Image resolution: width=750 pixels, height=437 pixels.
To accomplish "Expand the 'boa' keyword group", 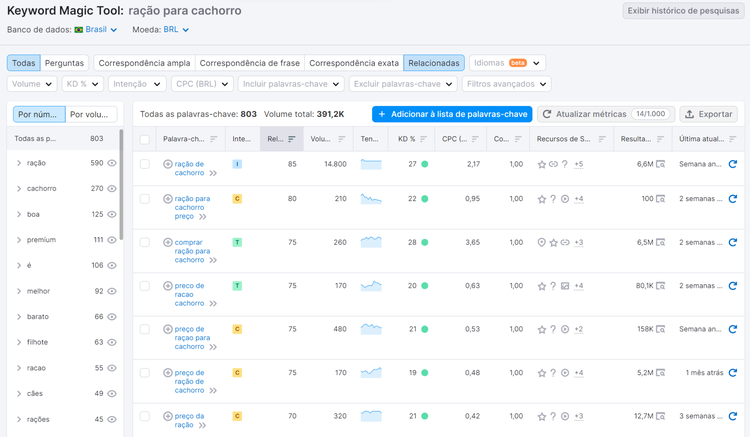I will [19, 214].
